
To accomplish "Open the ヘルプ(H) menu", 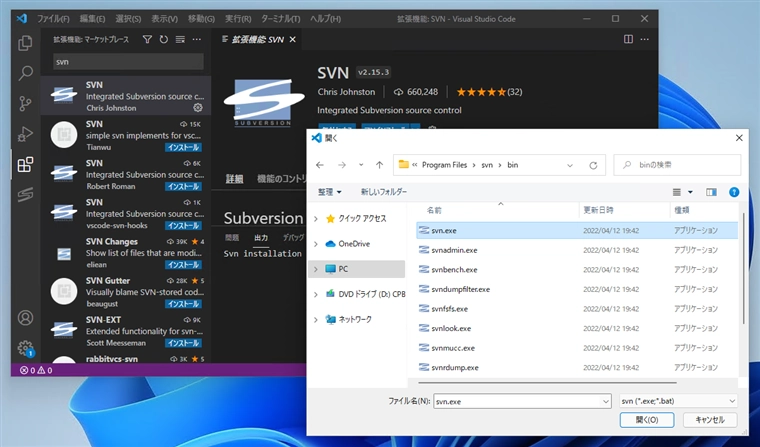I will (x=325, y=19).
